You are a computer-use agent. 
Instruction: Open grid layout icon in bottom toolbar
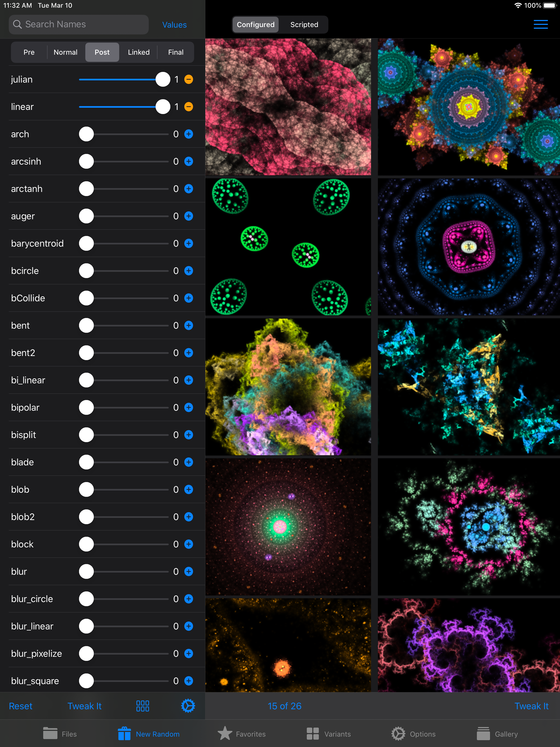142,706
